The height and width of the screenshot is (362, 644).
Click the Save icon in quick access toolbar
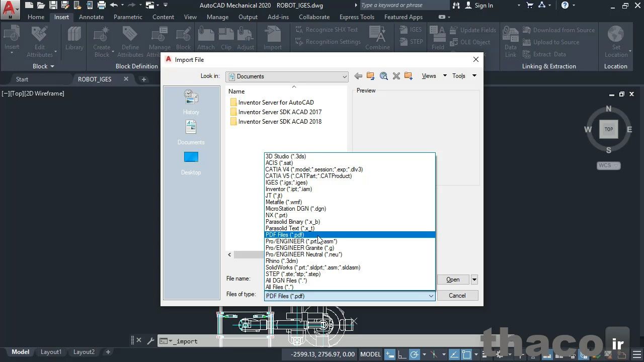pos(53,6)
